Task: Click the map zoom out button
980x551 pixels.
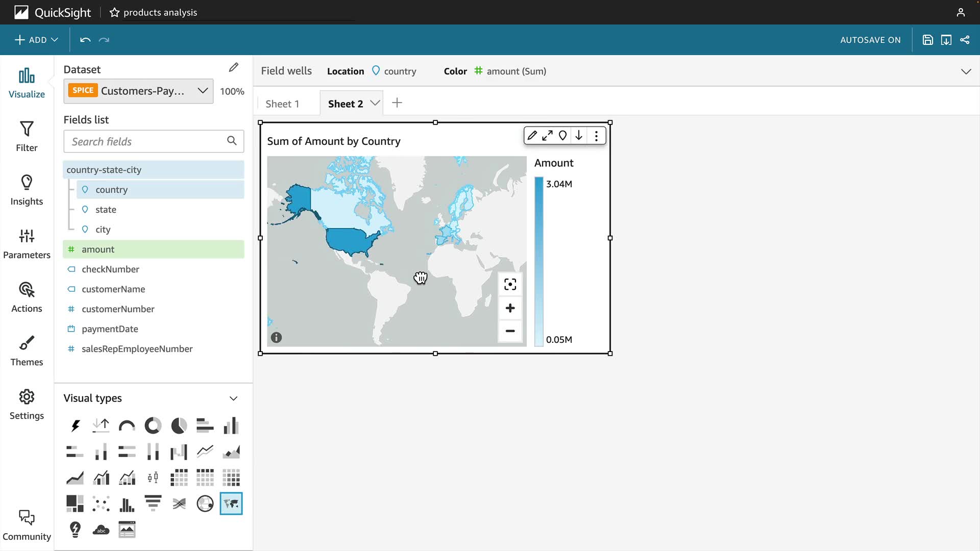Action: (510, 331)
